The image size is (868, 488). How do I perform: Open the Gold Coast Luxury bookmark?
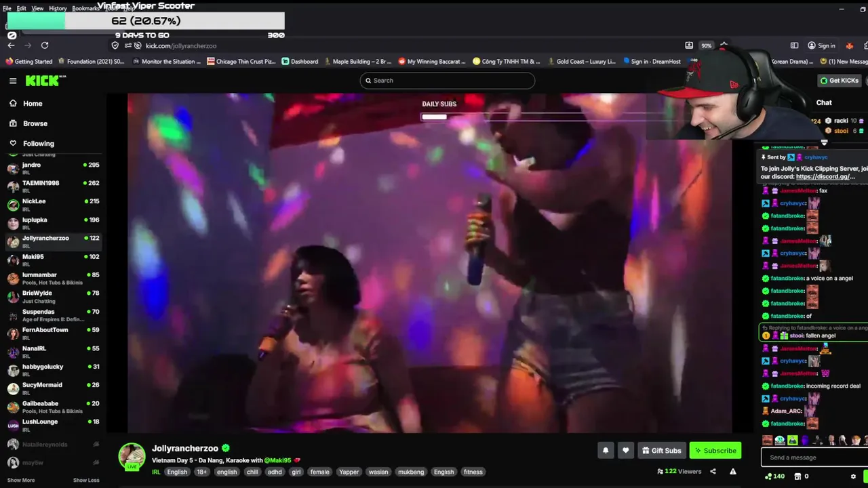[581, 61]
